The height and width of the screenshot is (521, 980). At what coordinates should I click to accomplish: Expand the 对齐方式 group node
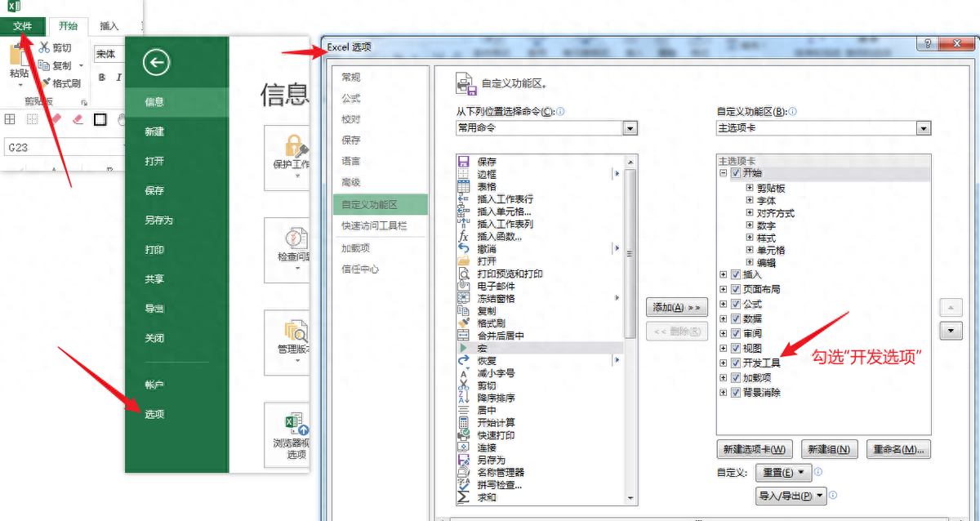click(750, 213)
